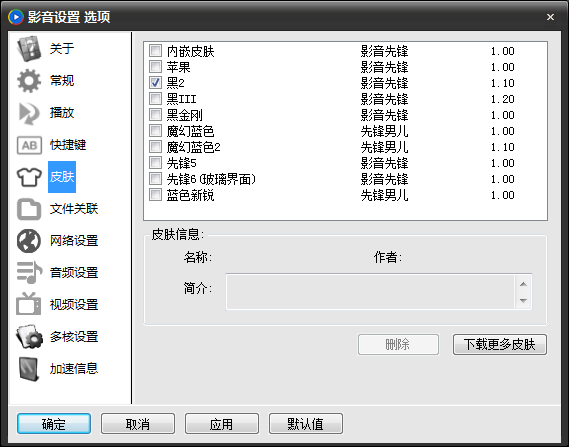
Task: Go to 视频设置 page
Action: (x=74, y=305)
